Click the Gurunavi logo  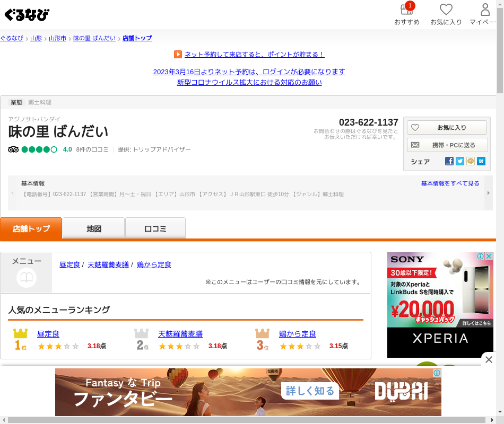click(27, 14)
